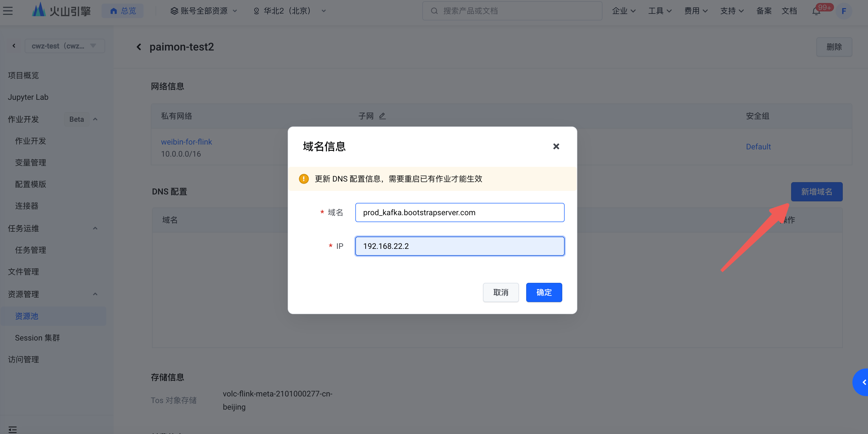Click the DNS 配置 section heading

tap(169, 191)
